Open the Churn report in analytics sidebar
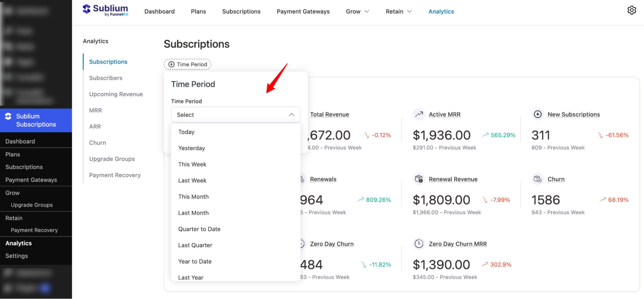The height and width of the screenshot is (299, 644). click(x=97, y=143)
